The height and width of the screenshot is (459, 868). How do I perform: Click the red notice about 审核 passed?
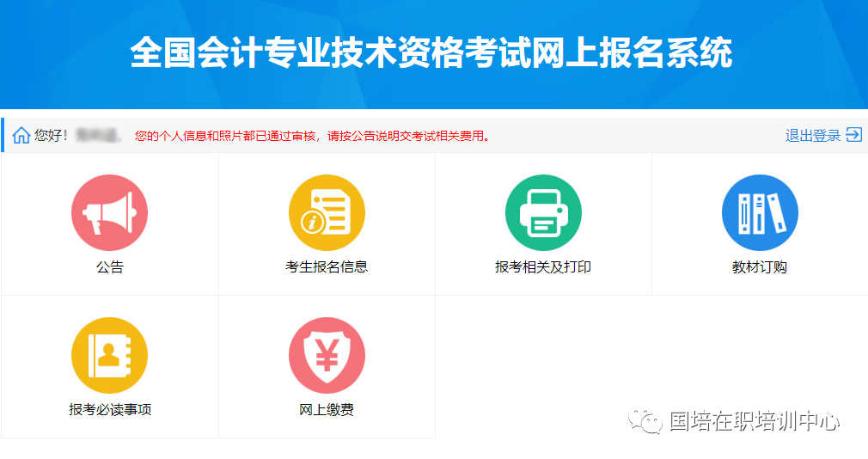[313, 136]
